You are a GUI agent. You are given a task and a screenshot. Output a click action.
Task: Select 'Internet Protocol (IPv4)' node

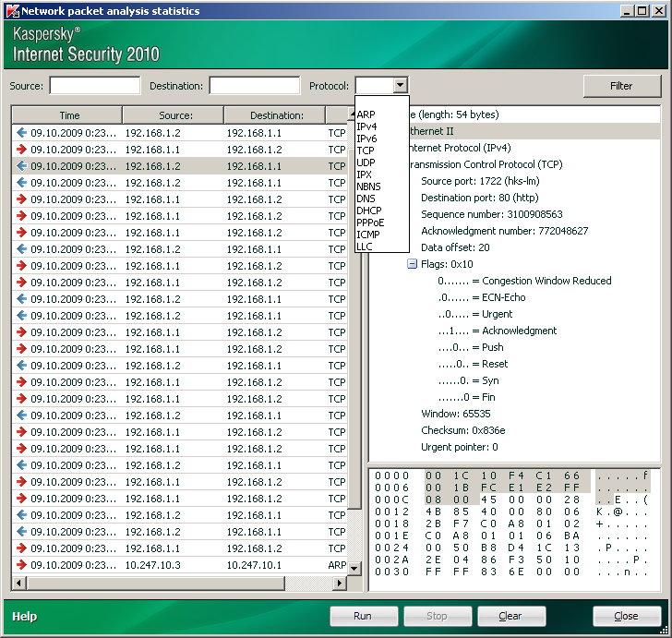click(461, 148)
